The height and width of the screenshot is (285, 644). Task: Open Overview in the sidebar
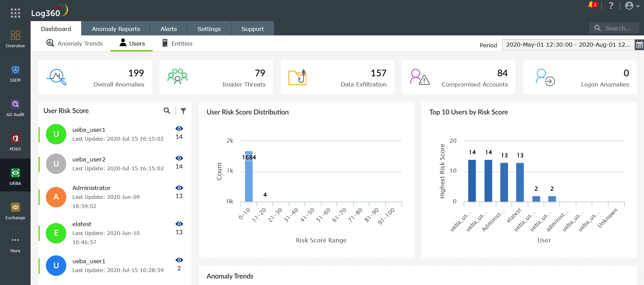click(15, 39)
